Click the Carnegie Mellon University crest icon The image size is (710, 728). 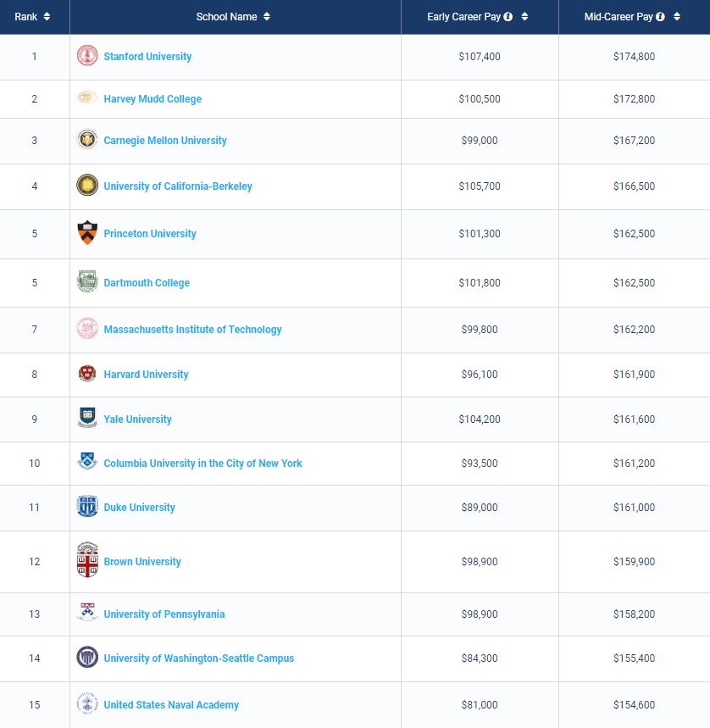(87, 139)
